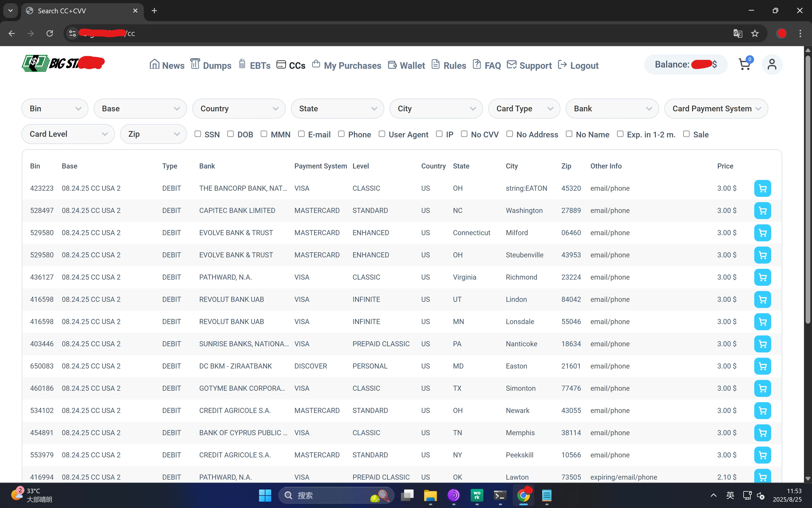The width and height of the screenshot is (812, 508).
Task: Toggle the Sale checkbox
Action: [x=687, y=134]
